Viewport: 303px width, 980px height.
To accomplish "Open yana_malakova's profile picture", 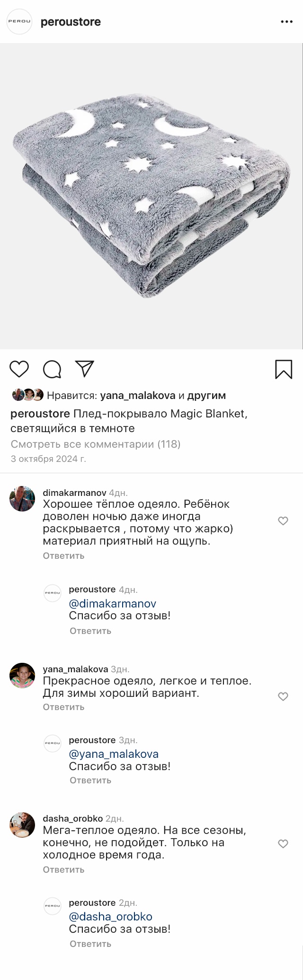I will [22, 676].
